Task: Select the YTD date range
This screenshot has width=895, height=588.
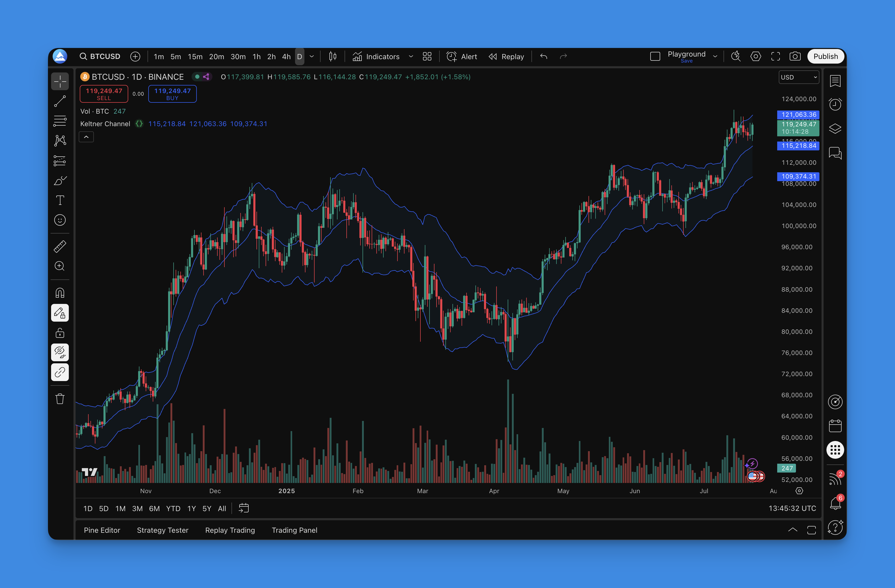Action: (173, 508)
